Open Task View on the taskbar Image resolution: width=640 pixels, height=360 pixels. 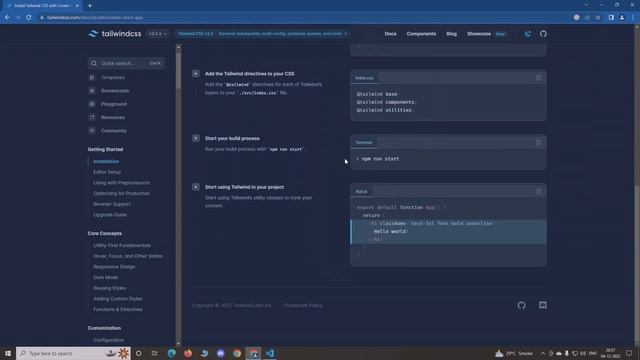pos(154,353)
